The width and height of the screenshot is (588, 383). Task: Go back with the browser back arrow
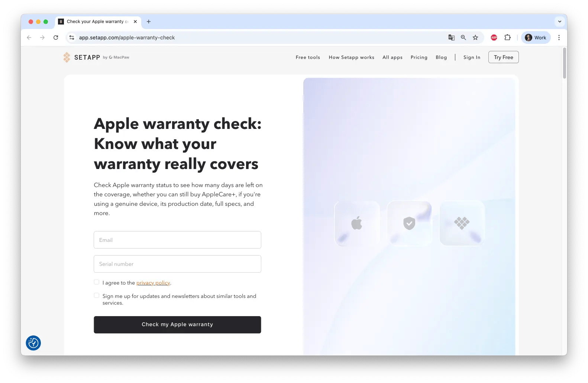(29, 38)
